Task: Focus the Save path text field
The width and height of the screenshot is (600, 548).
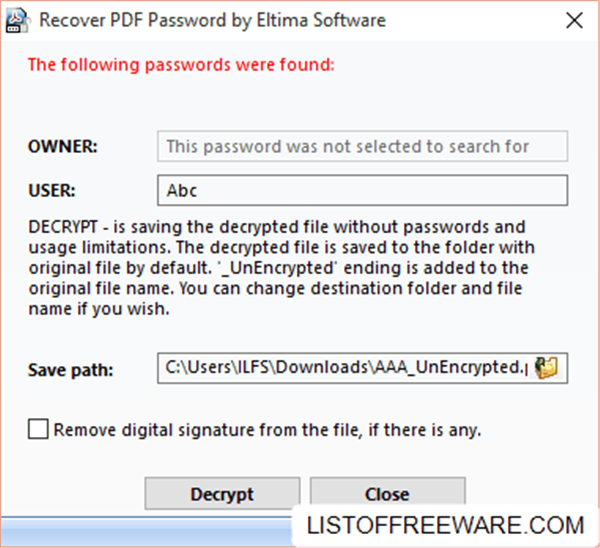Action: (343, 368)
